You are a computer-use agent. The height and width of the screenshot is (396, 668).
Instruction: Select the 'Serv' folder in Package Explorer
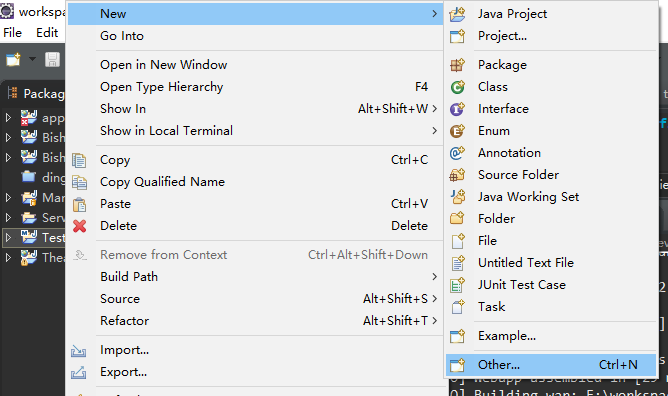[x=54, y=218]
